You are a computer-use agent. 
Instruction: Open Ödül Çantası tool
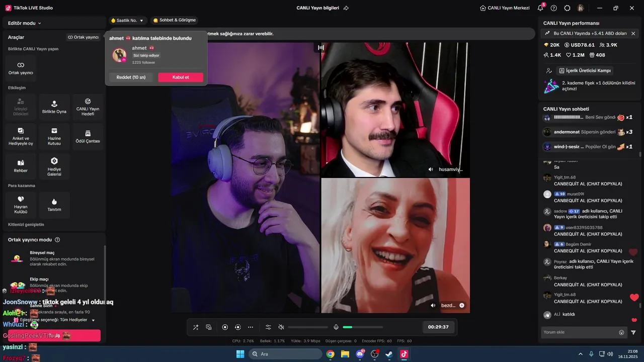(x=88, y=136)
